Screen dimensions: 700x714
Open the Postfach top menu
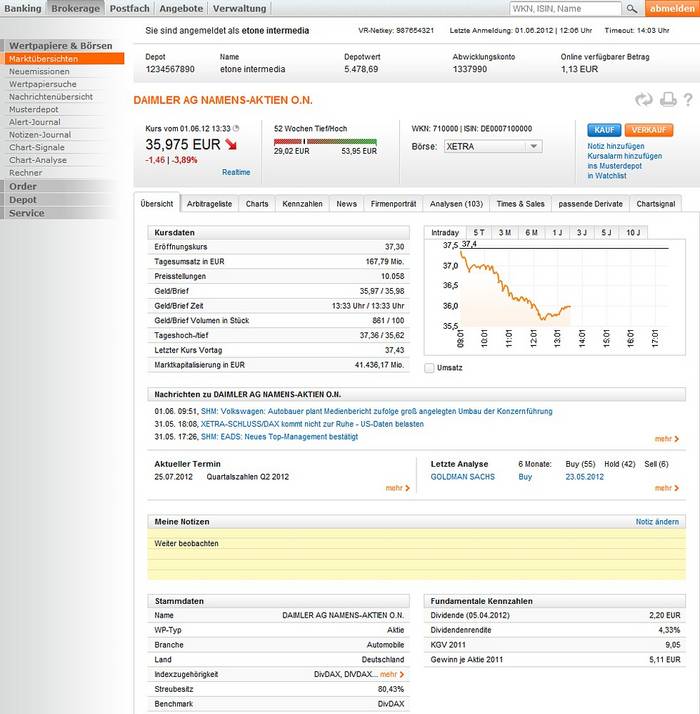point(129,8)
